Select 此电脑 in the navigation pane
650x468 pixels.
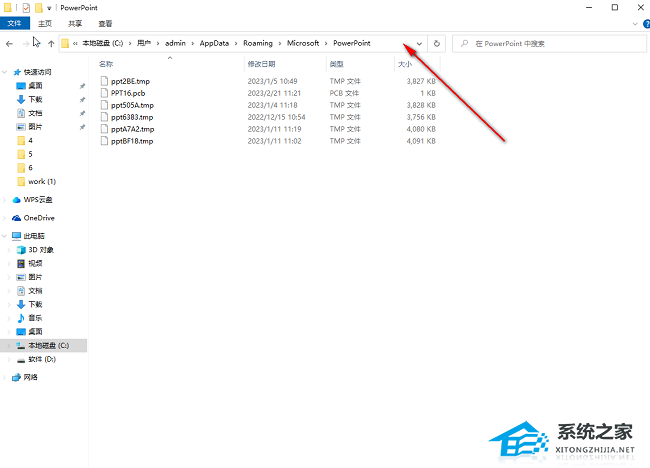coord(34,236)
